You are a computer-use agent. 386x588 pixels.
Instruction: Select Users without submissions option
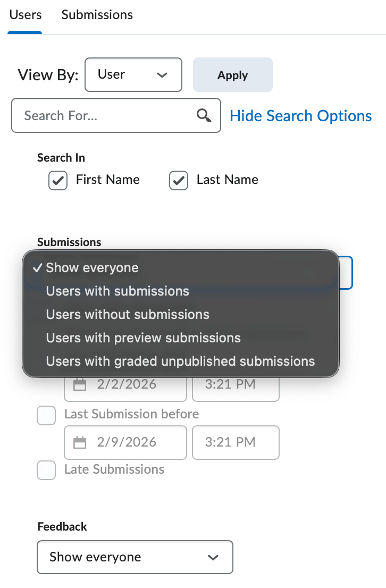[127, 315]
